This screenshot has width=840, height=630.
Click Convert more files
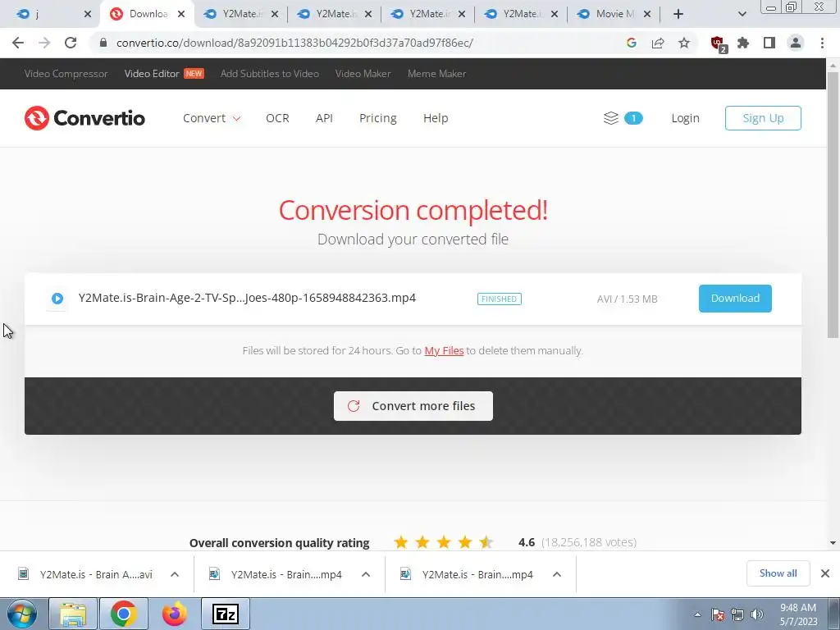coord(413,406)
